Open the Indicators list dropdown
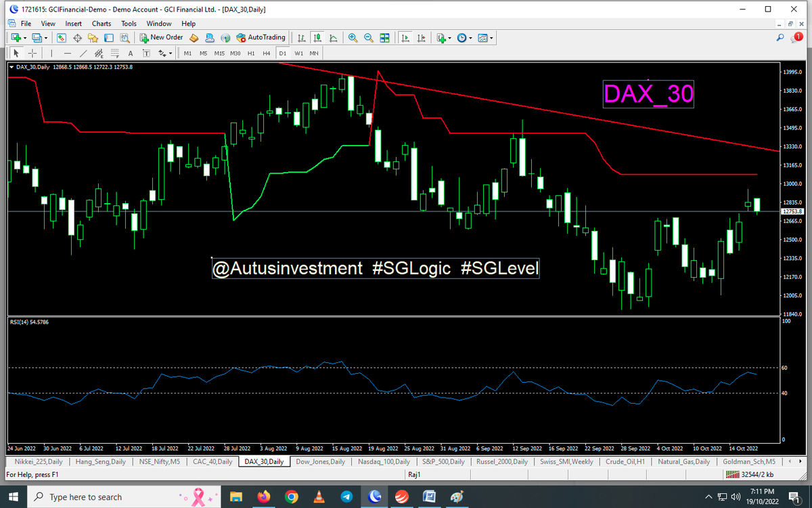The width and height of the screenshot is (812, 508). 445,38
